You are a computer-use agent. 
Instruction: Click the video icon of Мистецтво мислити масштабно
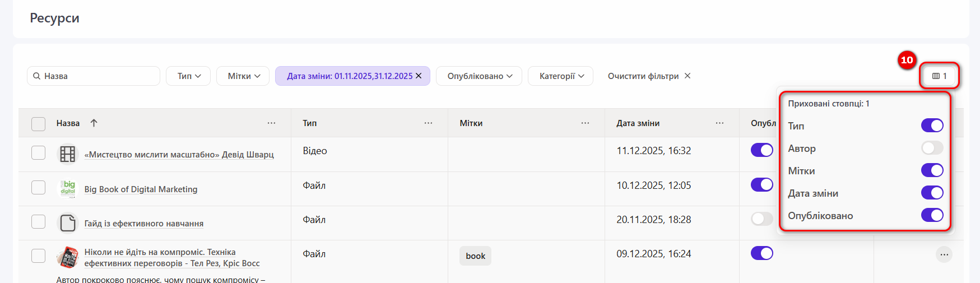click(x=68, y=154)
